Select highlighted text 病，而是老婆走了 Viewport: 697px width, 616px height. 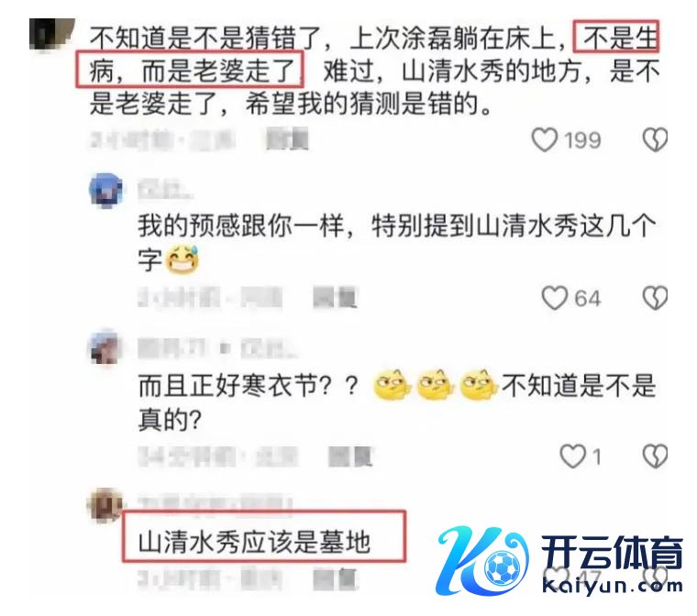pos(192,71)
